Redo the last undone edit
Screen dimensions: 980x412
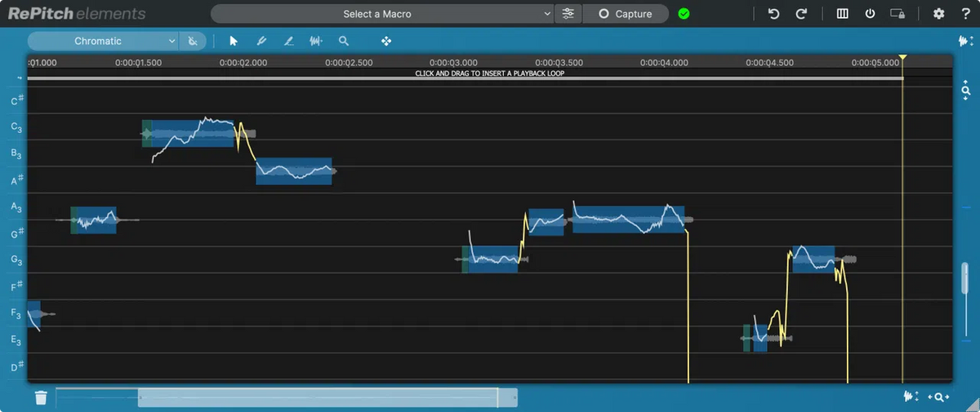coord(801,14)
